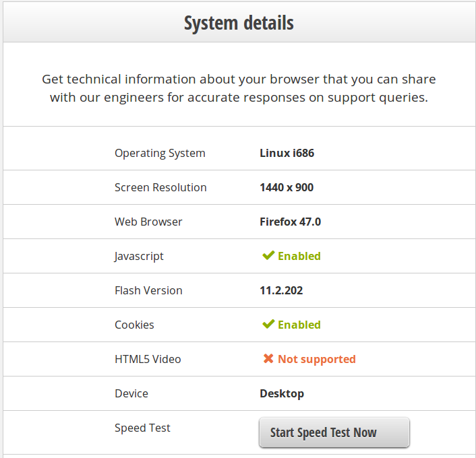Select the green checkmark icon in Cookies row
Image resolution: width=476 pixels, height=458 pixels.
click(268, 324)
